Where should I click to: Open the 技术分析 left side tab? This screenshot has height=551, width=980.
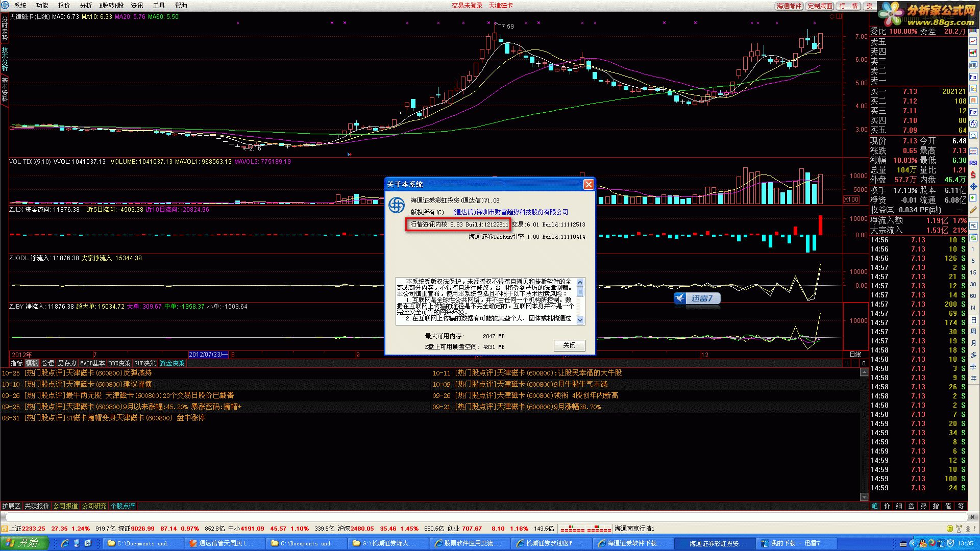click(x=5, y=59)
